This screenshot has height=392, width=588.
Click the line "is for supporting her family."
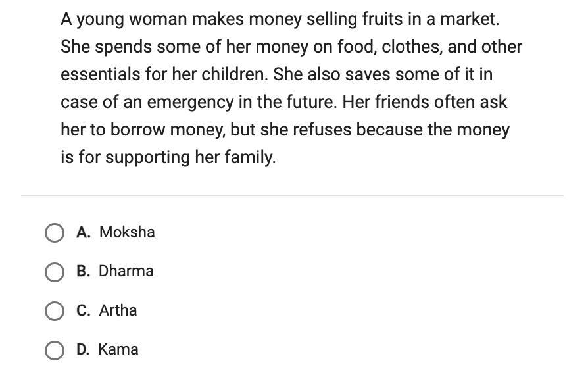(x=168, y=157)
